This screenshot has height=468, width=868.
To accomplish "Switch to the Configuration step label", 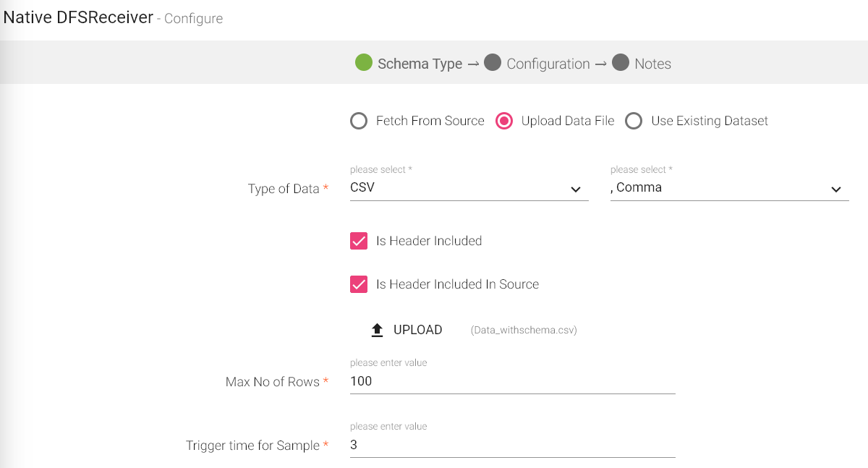I will (x=548, y=64).
